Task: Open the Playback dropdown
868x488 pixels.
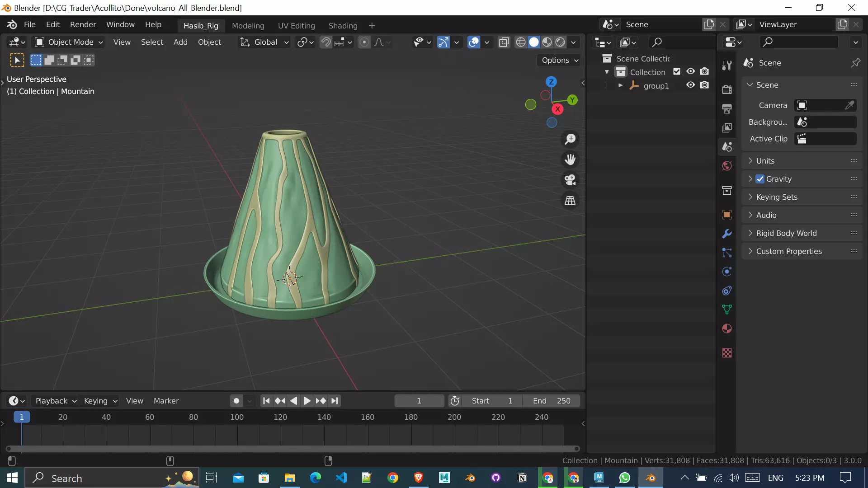Action: point(55,401)
